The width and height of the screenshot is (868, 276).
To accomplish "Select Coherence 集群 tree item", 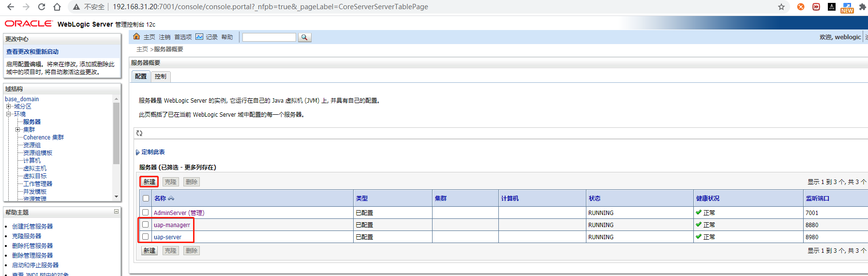I will 44,138.
